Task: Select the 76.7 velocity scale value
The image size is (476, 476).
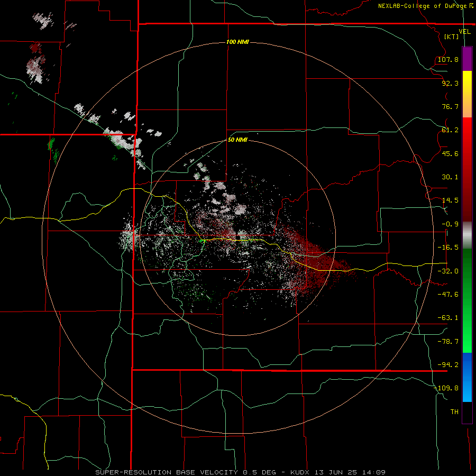Action: coord(450,106)
